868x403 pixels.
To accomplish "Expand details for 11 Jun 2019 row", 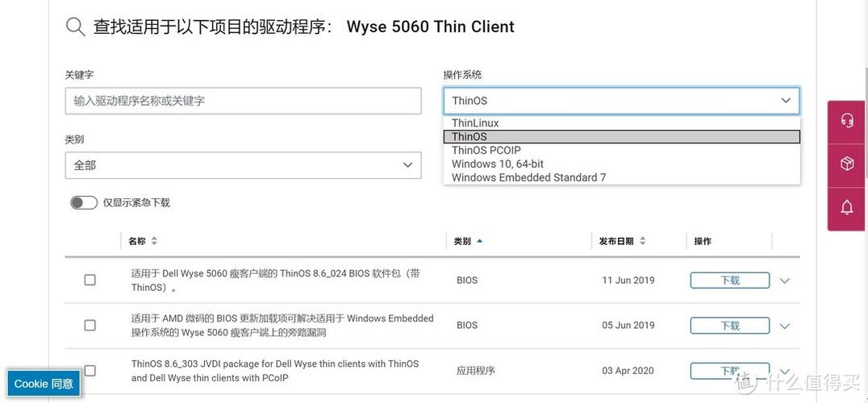I will [x=784, y=280].
